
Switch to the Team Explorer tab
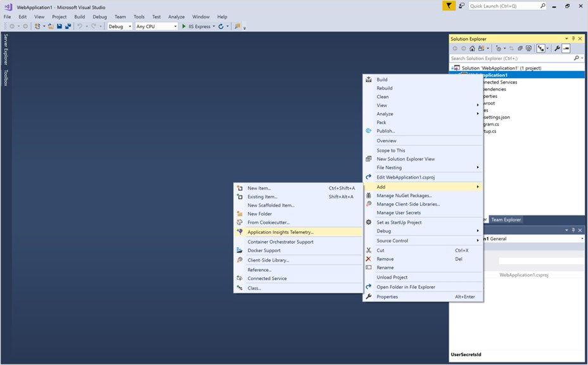[506, 220]
